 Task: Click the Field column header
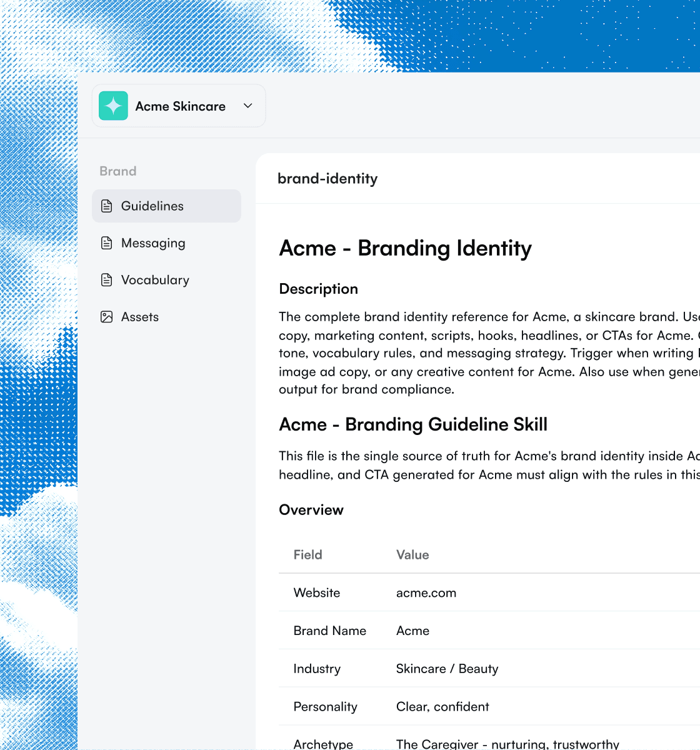308,555
